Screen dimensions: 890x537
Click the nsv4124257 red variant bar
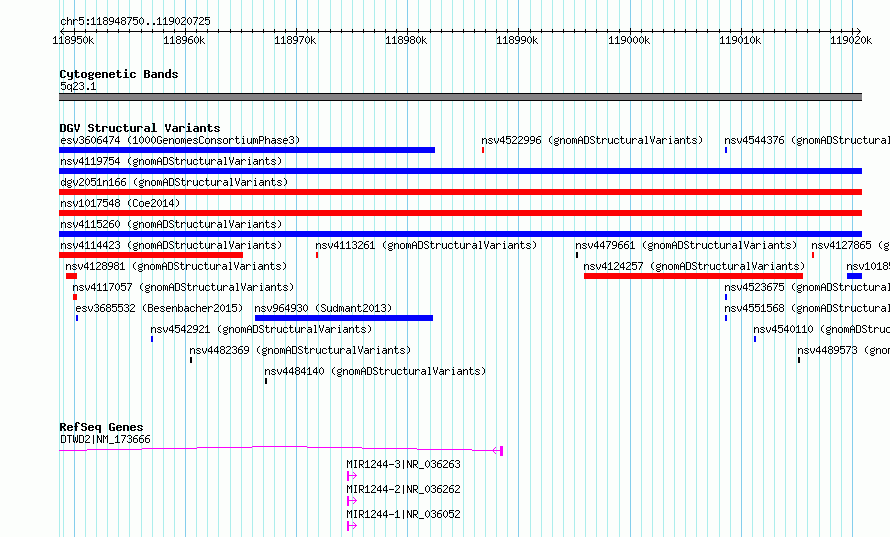pos(693,276)
